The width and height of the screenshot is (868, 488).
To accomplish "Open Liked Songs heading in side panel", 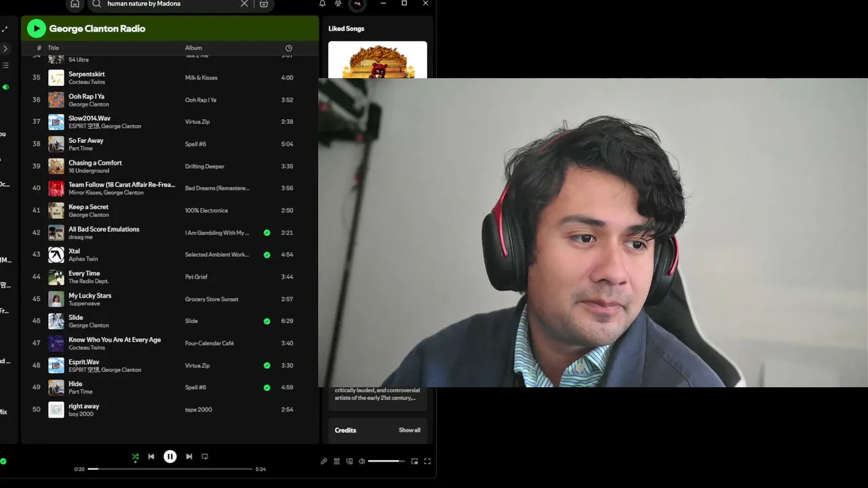I will [347, 28].
